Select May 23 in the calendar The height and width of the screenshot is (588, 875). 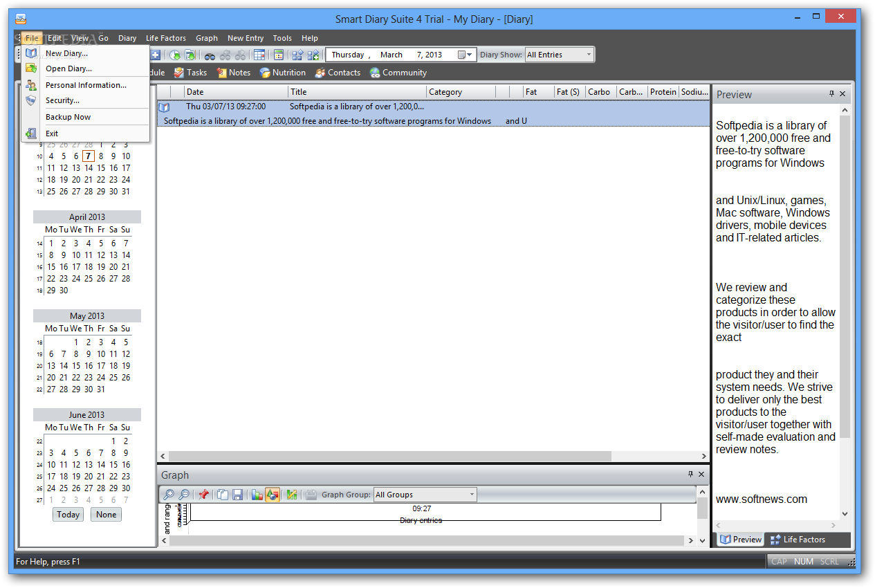[x=89, y=378]
